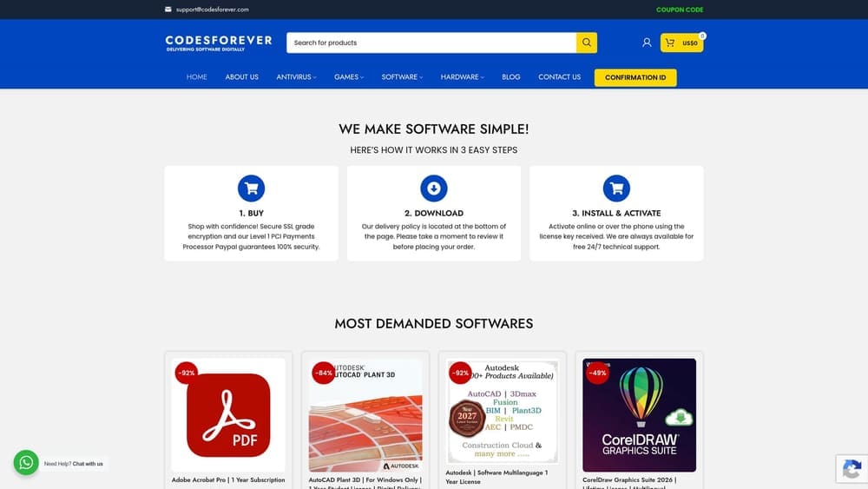Click 'HERE'S HOW IT WORKS IN 3 EASY STEPS' text
Image resolution: width=868 pixels, height=489 pixels.
[x=434, y=150]
